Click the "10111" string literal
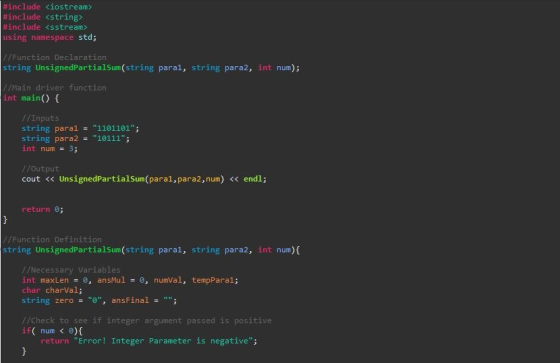Image resolution: width=560 pixels, height=363 pixels. point(109,138)
